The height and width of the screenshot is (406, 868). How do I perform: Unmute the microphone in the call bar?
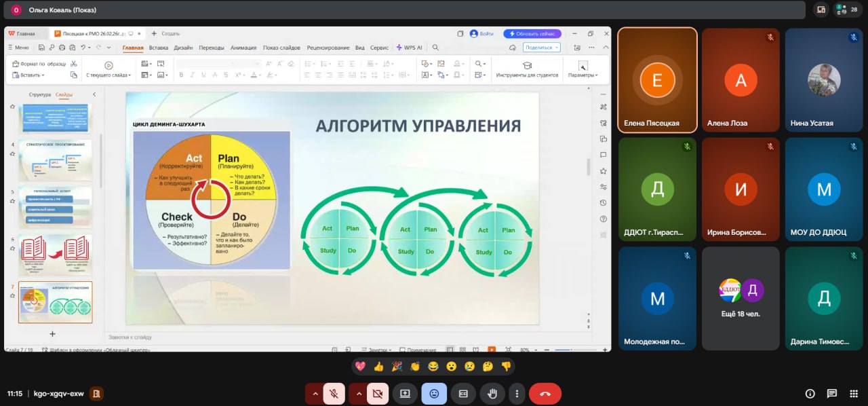click(x=334, y=393)
